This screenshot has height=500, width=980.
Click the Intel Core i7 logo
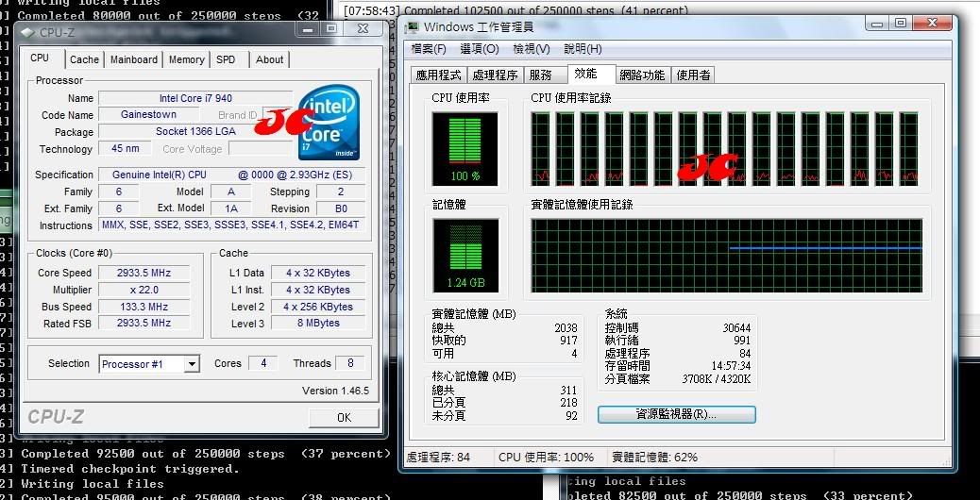(x=329, y=123)
